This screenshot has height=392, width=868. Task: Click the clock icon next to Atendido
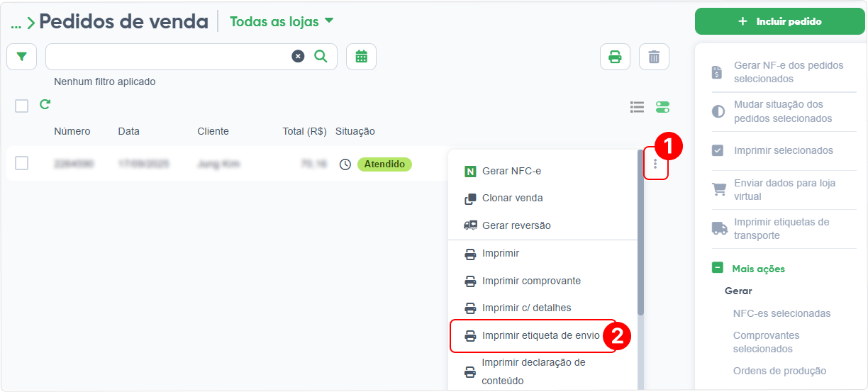(x=345, y=164)
